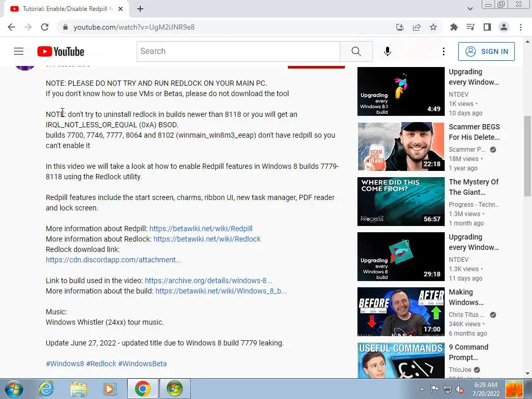
Task: Open archive.org windows-8 build link
Action: click(208, 281)
